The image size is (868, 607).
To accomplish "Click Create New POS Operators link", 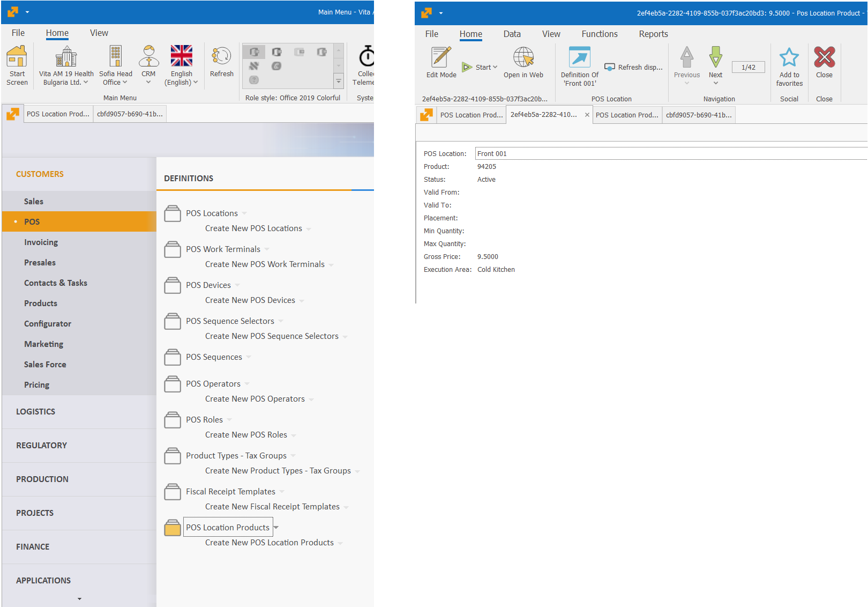I will click(255, 399).
